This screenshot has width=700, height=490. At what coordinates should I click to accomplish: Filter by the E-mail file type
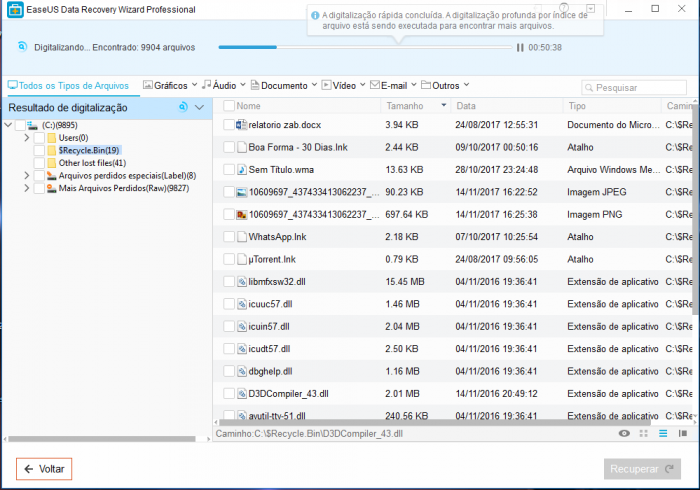tap(389, 85)
